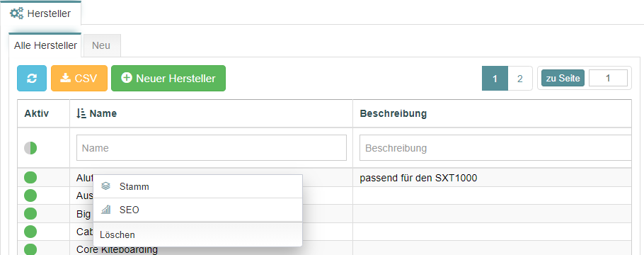
Task: Click the zu Seite button
Action: pyautogui.click(x=563, y=78)
